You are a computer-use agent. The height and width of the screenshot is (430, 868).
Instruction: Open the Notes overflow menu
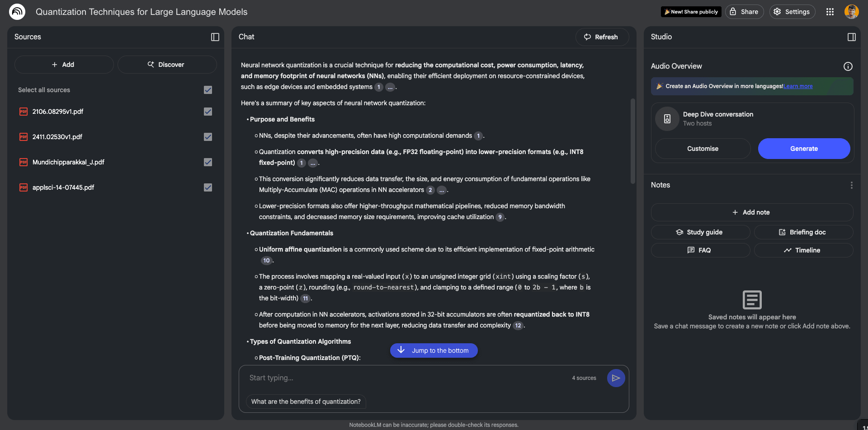(x=852, y=185)
